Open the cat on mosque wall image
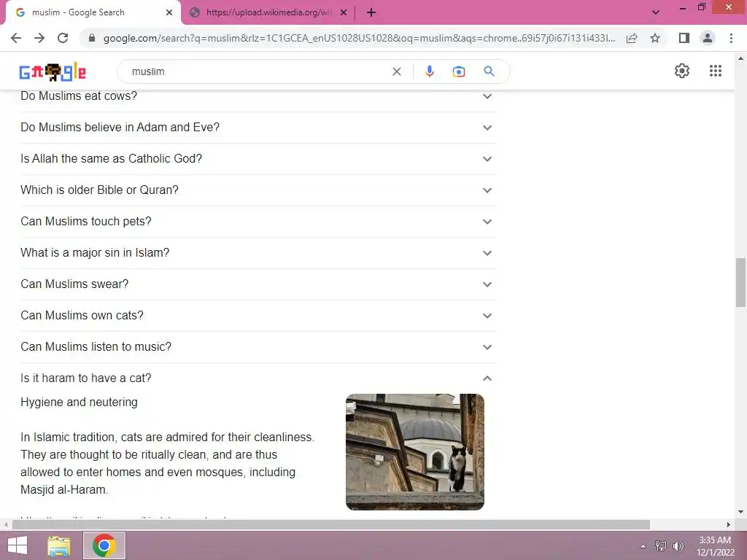 pos(415,452)
